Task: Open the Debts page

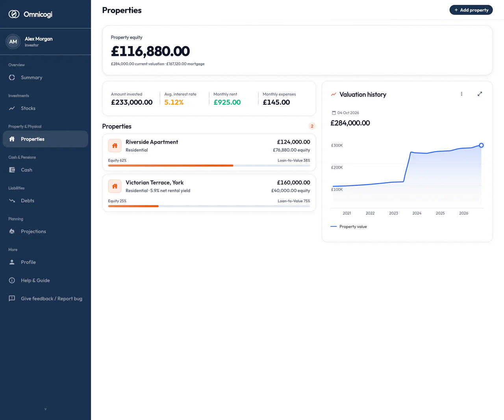Action: coord(45,201)
